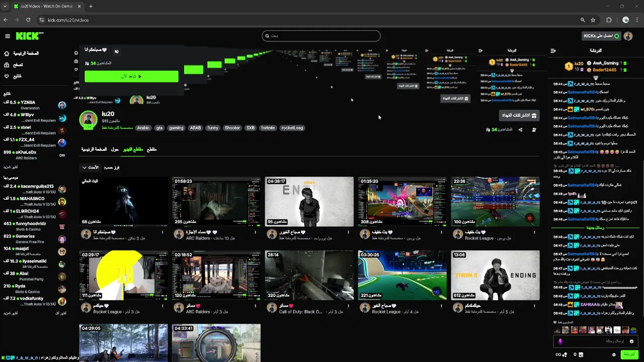Open options menu for 01:58:23 video
Image resolution: width=644 pixels, height=362 pixels.
click(256, 232)
